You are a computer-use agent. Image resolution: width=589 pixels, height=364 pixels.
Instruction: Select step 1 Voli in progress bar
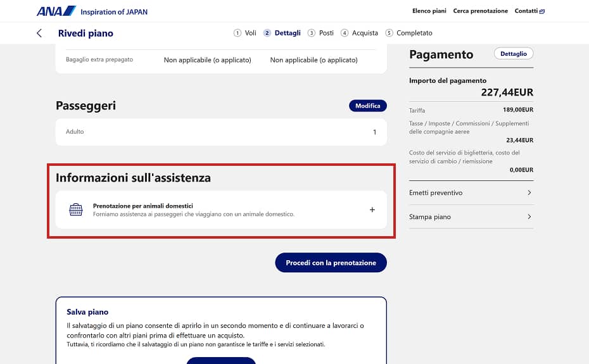245,33
